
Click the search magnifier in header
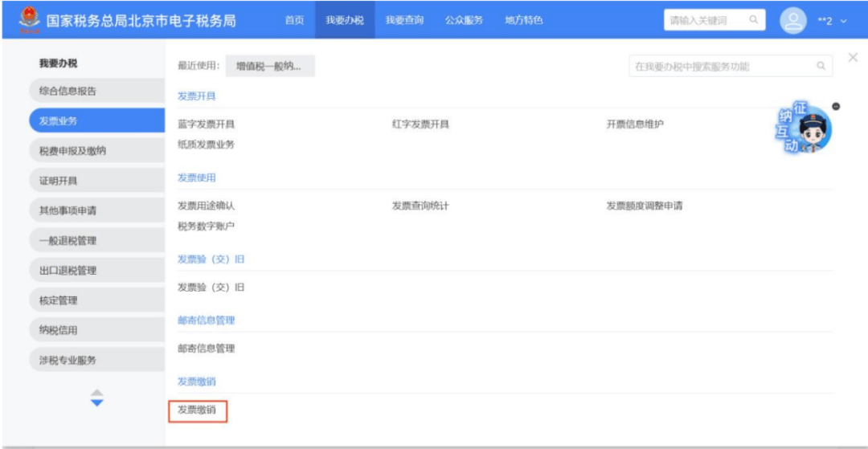click(753, 20)
